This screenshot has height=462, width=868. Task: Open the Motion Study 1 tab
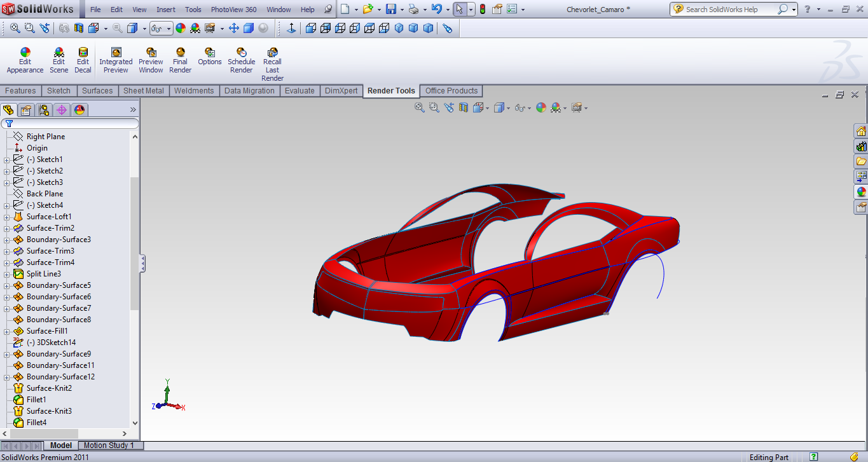tap(109, 445)
